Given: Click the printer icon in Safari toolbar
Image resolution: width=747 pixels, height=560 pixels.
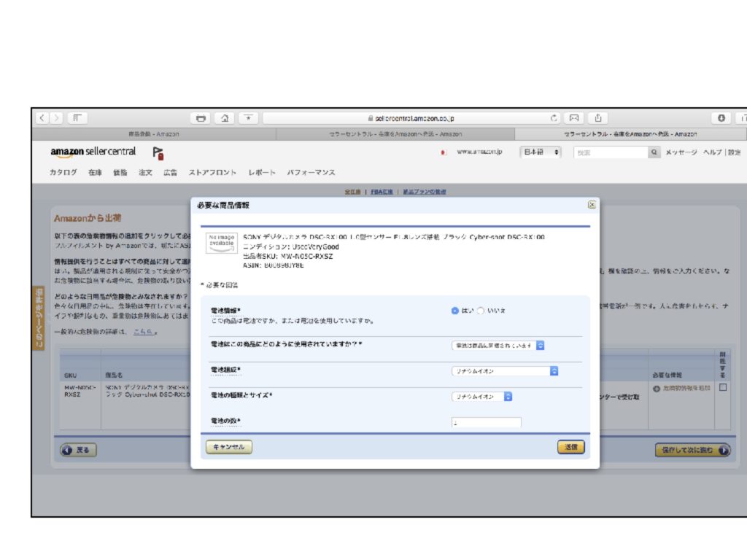Looking at the screenshot, I should (201, 118).
